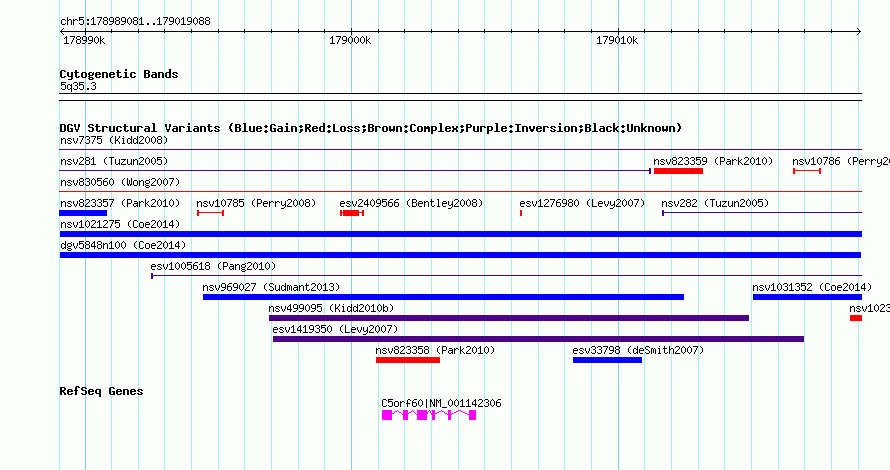The image size is (890, 470).
Task: Click the blue nsv1031352 (Coe2014) gain bar
Action: tap(808, 297)
